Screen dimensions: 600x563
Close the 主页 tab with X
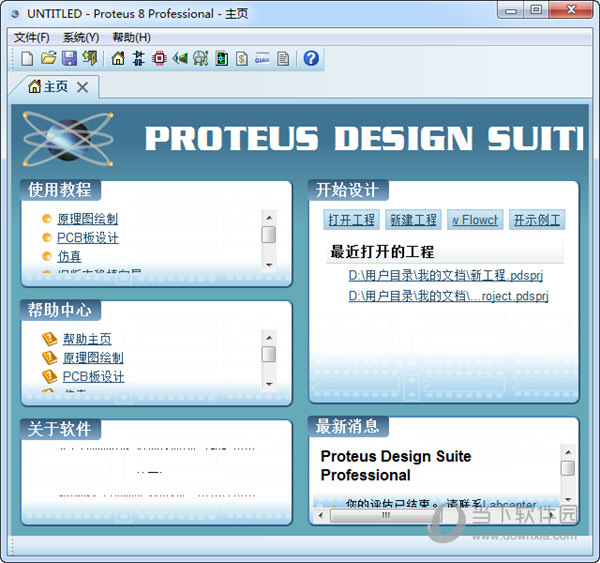coord(82,87)
